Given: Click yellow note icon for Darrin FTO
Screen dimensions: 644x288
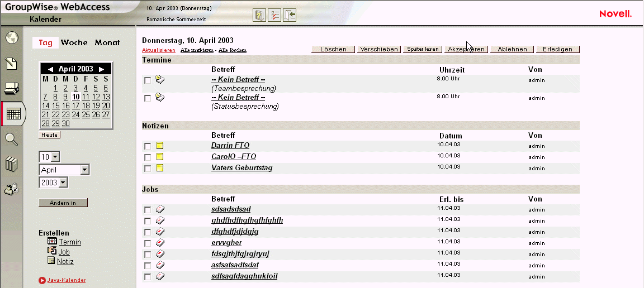Looking at the screenshot, I should click(160, 146).
